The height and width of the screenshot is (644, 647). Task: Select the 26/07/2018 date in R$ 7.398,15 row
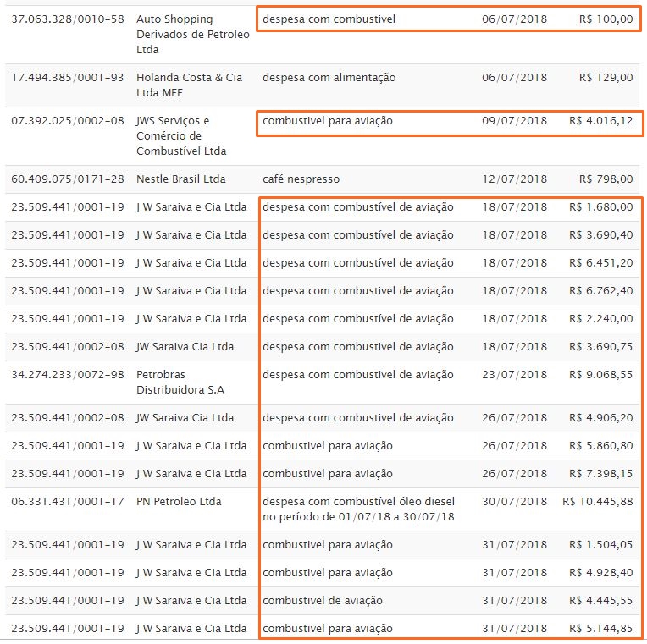click(514, 474)
